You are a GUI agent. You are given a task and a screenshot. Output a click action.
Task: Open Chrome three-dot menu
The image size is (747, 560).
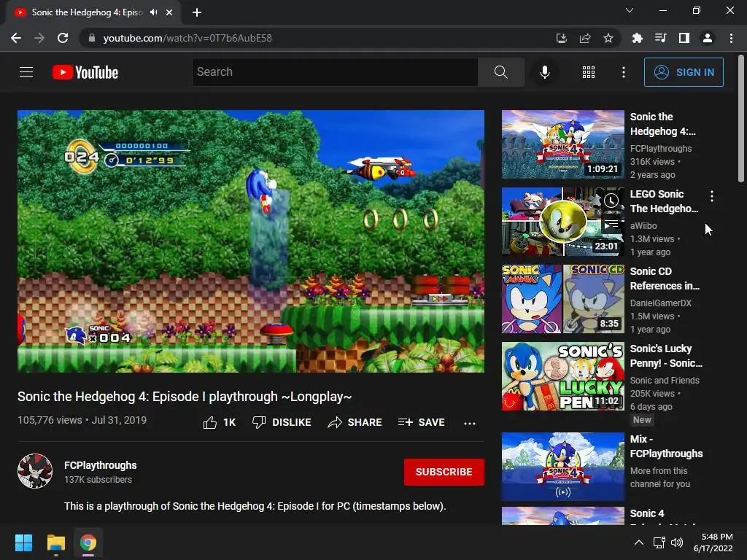click(x=731, y=38)
